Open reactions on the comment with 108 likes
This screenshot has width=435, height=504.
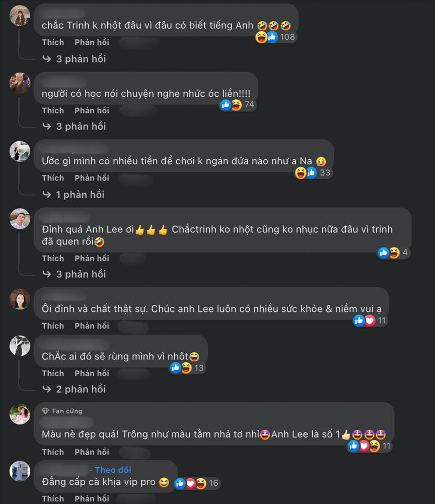point(275,37)
